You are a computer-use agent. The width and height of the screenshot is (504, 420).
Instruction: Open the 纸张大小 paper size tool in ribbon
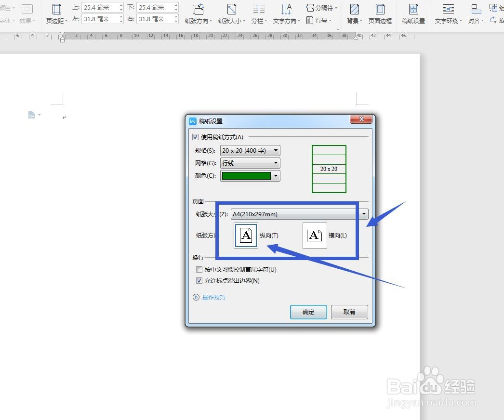click(x=231, y=14)
